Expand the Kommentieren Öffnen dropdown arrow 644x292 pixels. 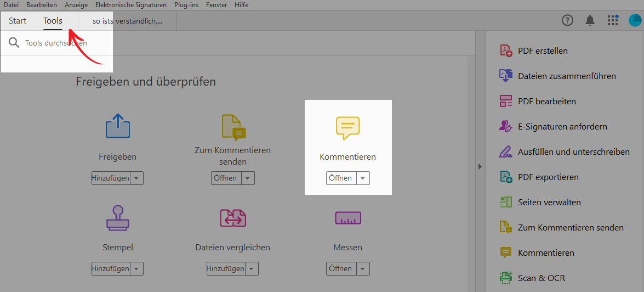click(363, 178)
